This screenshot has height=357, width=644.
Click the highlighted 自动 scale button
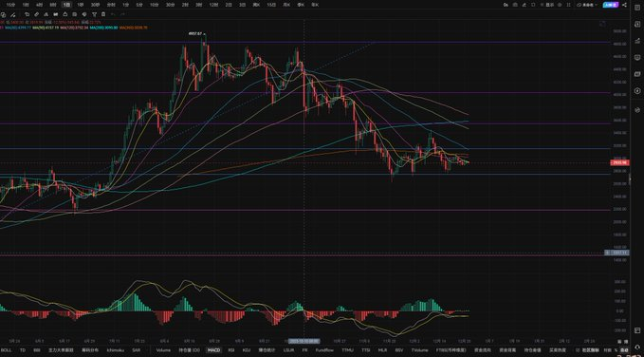[x=623, y=350]
